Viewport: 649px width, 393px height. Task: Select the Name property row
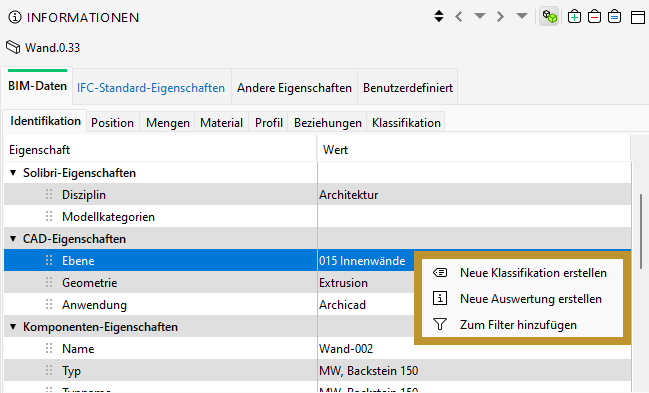pyautogui.click(x=317, y=348)
